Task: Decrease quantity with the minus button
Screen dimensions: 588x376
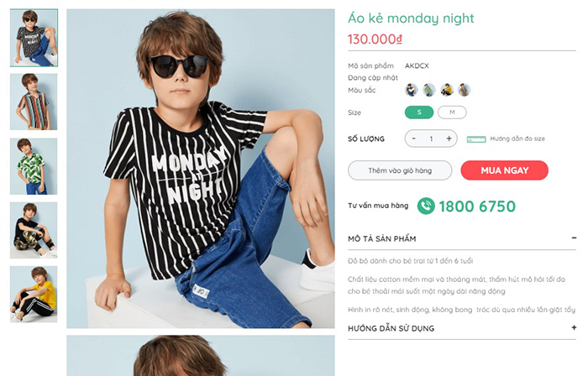Action: [x=414, y=138]
